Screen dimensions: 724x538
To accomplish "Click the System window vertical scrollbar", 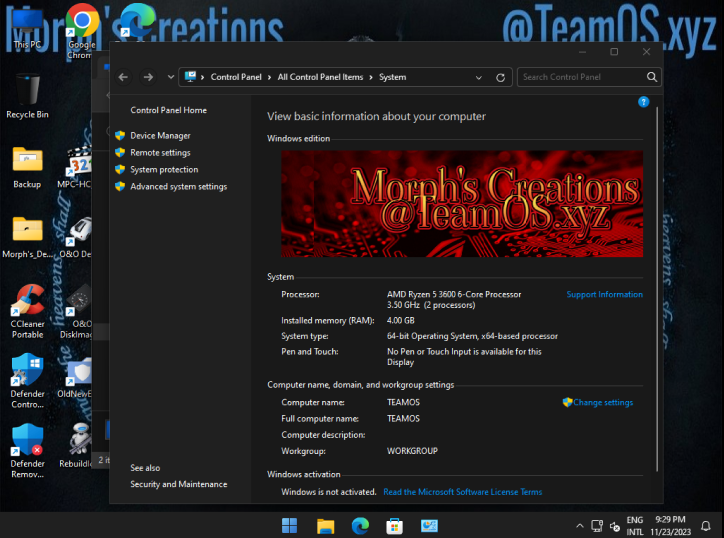I will point(657,289).
